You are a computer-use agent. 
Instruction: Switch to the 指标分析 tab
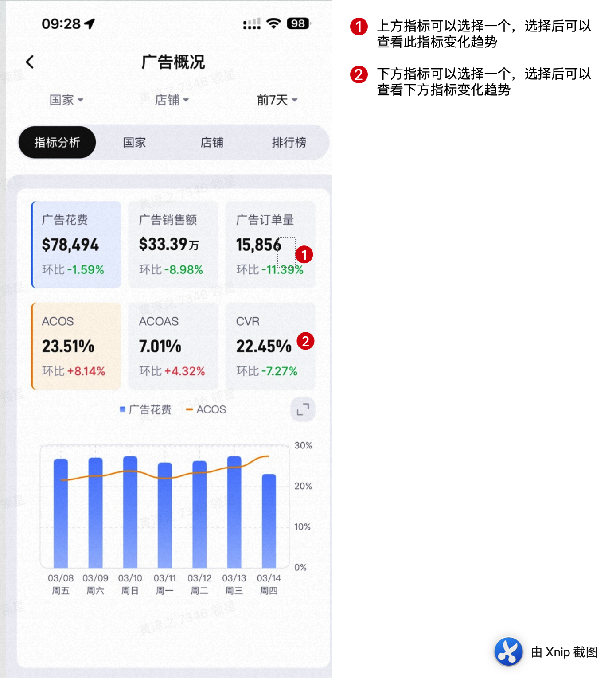(x=57, y=142)
